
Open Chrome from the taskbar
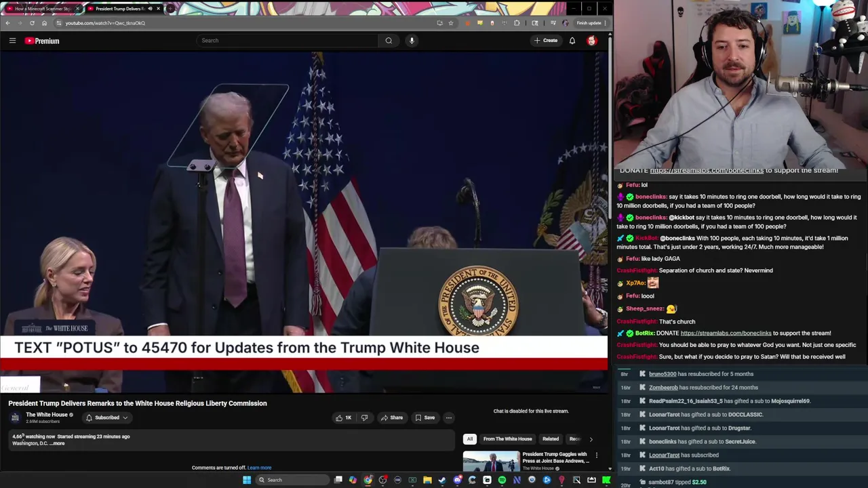point(368,480)
